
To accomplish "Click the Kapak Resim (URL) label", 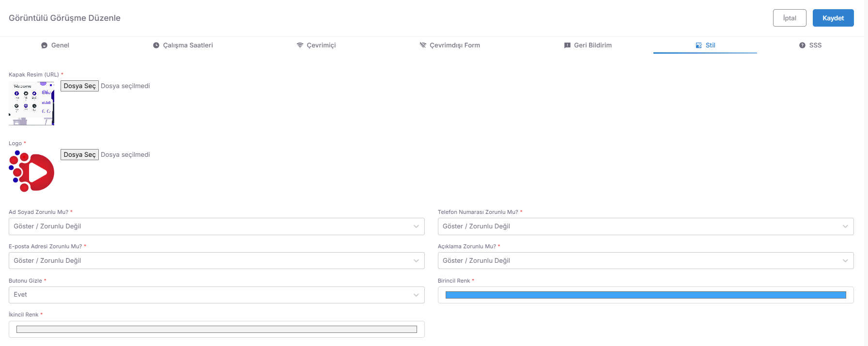I will (x=34, y=75).
